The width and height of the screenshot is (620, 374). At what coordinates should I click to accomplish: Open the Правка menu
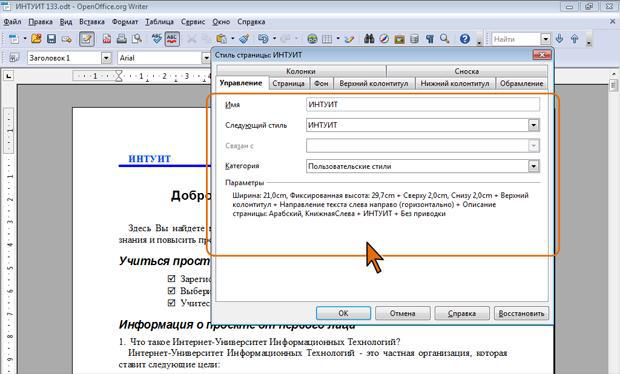(40, 22)
